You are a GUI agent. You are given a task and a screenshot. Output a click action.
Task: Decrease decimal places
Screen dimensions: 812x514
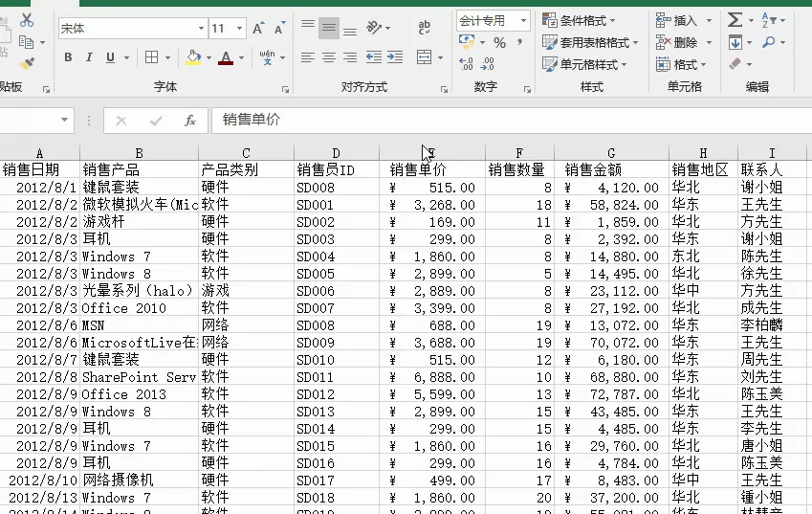(488, 64)
